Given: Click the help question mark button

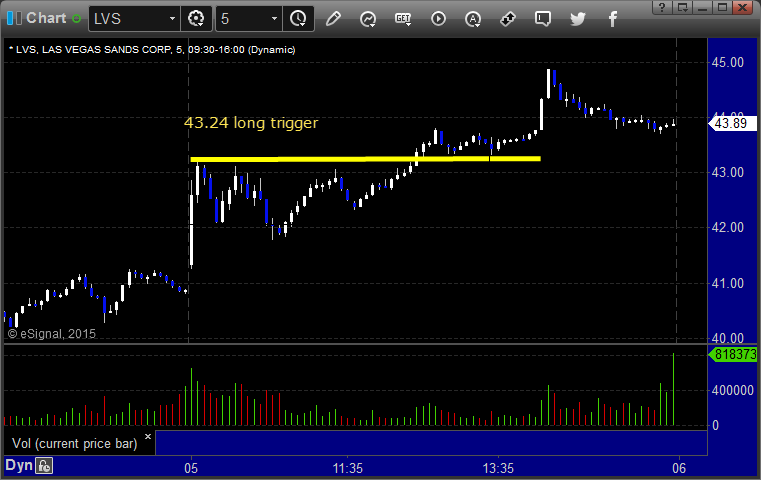Looking at the screenshot, I should pyautogui.click(x=662, y=7).
